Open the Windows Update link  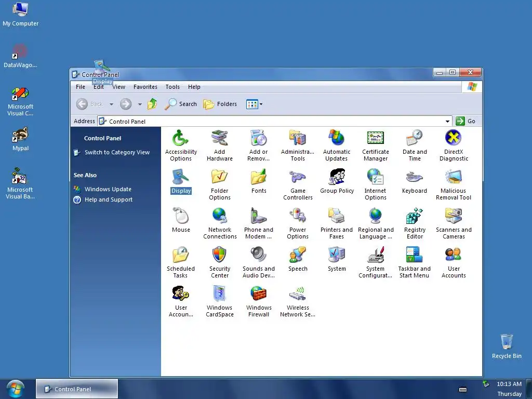[108, 189]
